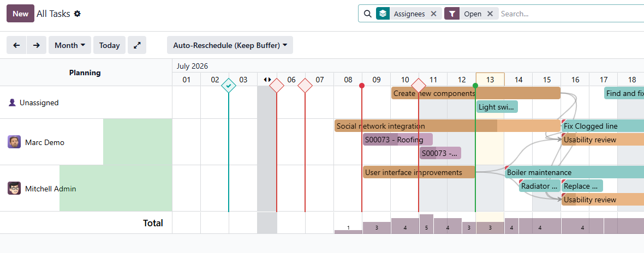Open the All Tasks settings gear
The height and width of the screenshot is (253, 644).
(77, 14)
